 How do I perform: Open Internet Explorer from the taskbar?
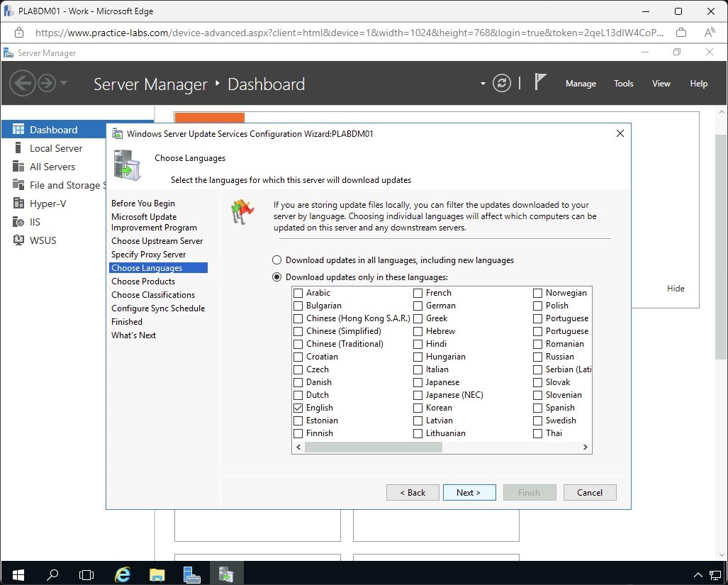[x=123, y=574]
